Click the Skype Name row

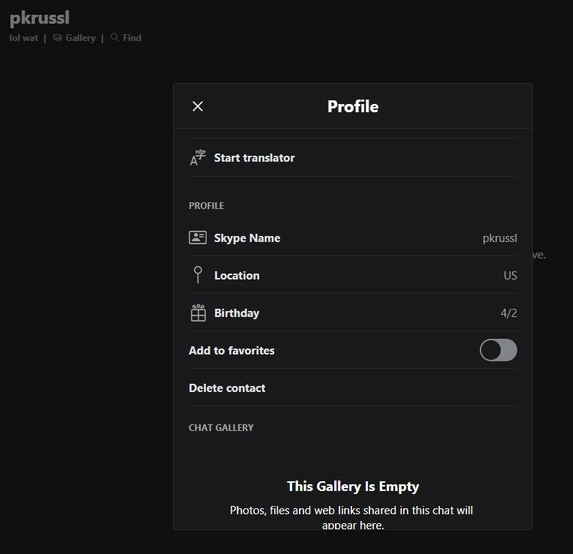(353, 238)
